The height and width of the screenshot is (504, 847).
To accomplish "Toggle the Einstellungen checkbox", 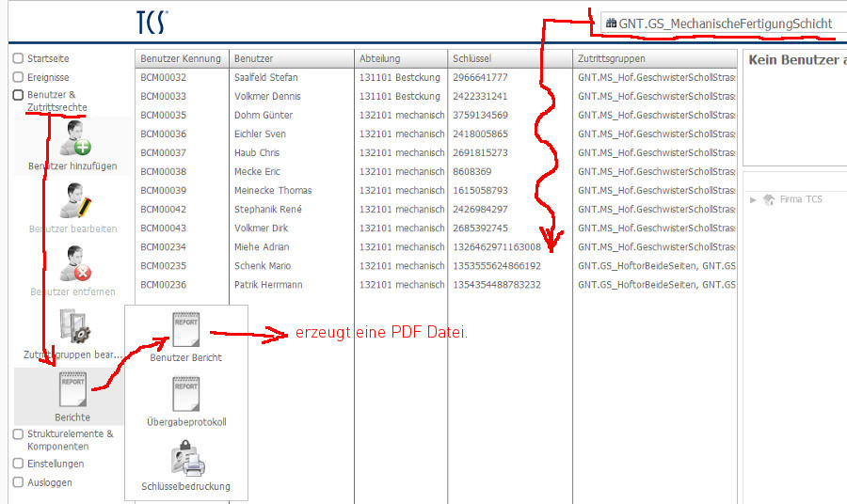I will 18,464.
